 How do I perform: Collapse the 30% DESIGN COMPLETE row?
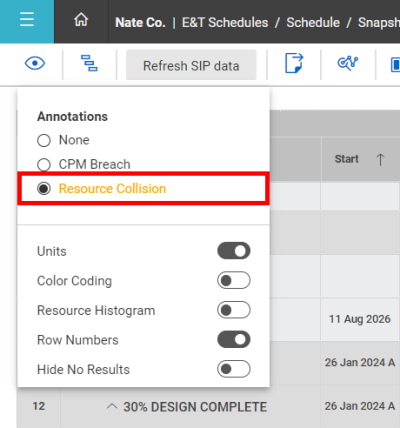(x=112, y=407)
